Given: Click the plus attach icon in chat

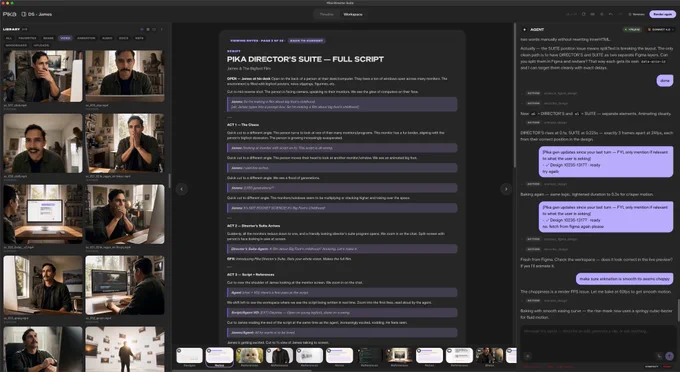Looking at the screenshot, I should (528, 356).
